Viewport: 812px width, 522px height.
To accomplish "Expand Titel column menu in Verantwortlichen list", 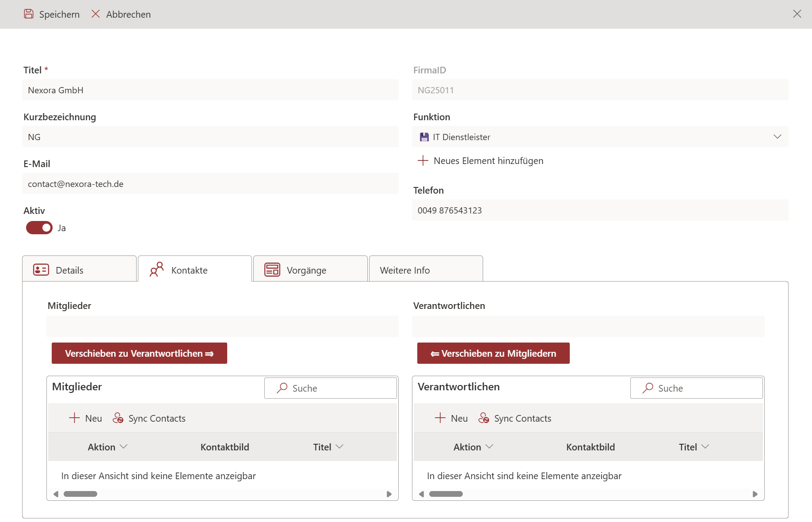I will click(705, 447).
